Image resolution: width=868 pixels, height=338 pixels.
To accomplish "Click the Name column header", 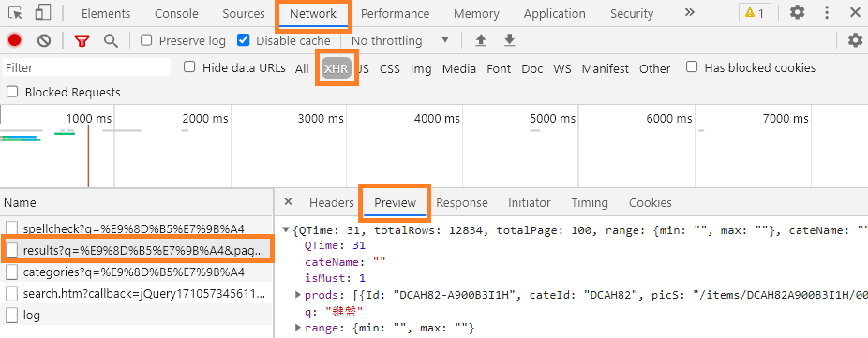I will point(136,202).
